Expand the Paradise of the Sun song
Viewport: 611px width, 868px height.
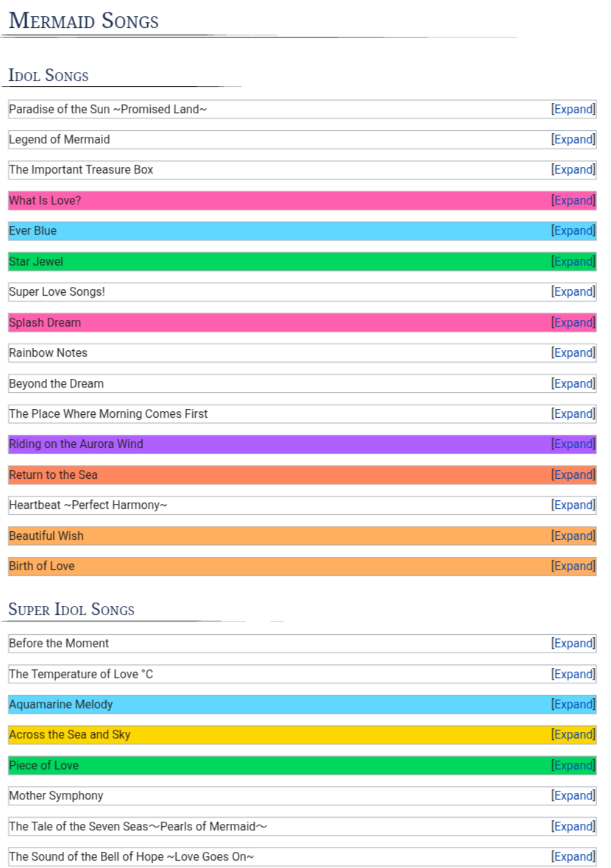tap(573, 110)
